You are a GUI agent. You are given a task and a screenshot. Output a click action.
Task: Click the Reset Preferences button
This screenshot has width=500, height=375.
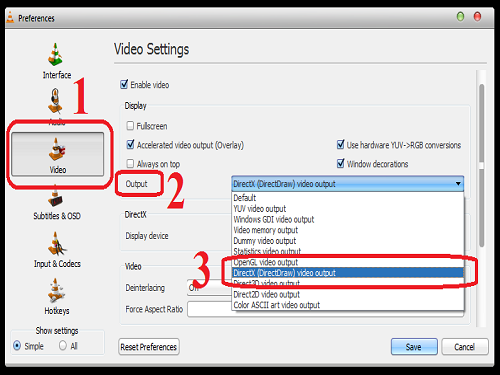[x=149, y=347]
